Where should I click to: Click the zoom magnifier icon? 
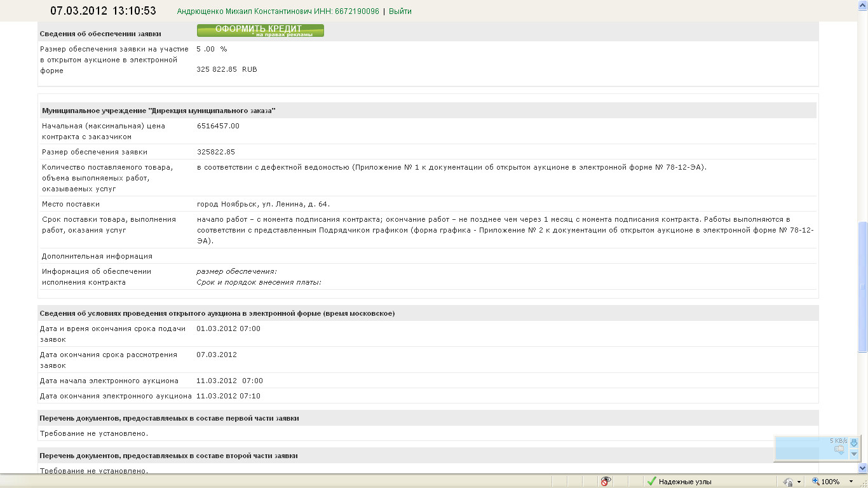click(x=816, y=482)
